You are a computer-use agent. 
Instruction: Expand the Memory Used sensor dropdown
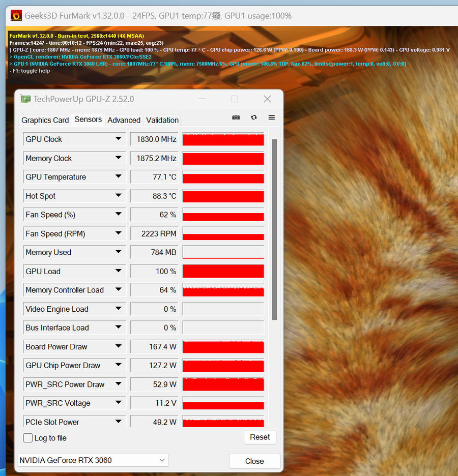[119, 252]
